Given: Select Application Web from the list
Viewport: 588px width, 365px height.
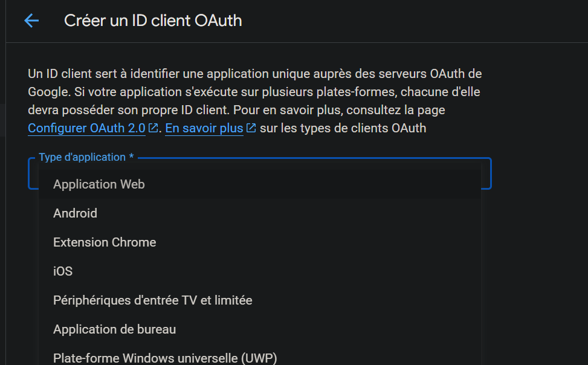Looking at the screenshot, I should coord(259,184).
